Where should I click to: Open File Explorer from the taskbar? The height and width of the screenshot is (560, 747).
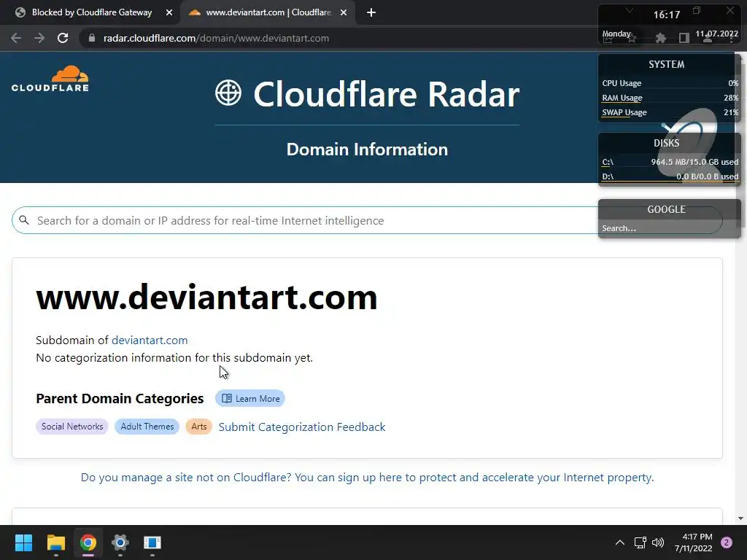point(55,542)
